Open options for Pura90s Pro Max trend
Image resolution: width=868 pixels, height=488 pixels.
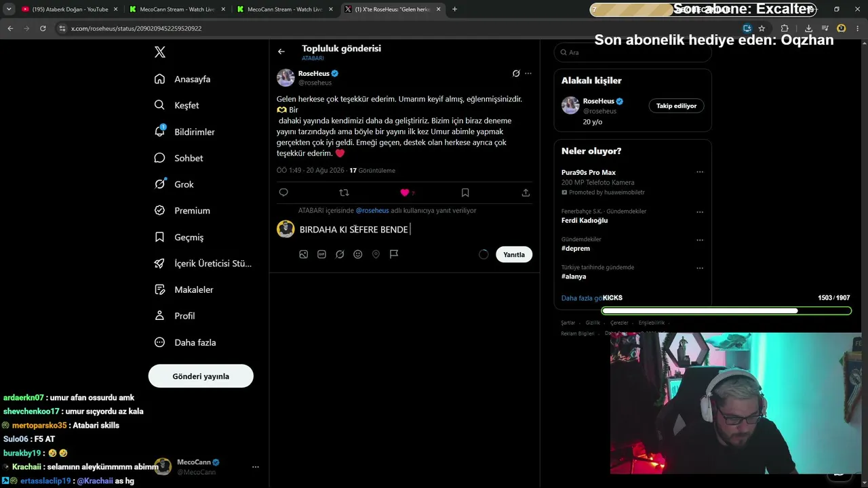tap(700, 172)
